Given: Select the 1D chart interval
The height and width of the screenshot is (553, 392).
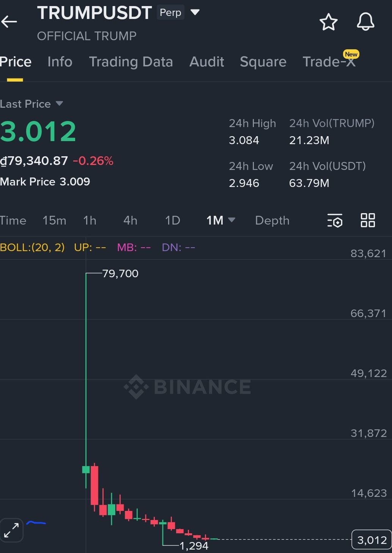Looking at the screenshot, I should pyautogui.click(x=172, y=220).
